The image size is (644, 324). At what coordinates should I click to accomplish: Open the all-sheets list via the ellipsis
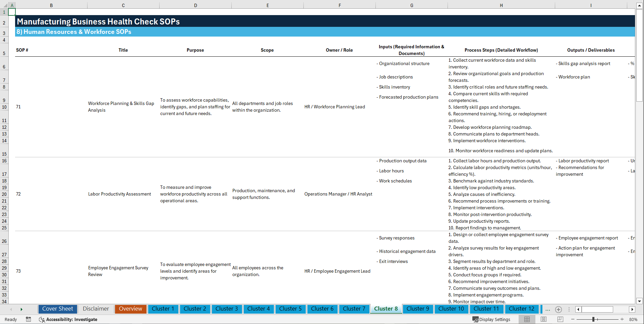(547, 310)
